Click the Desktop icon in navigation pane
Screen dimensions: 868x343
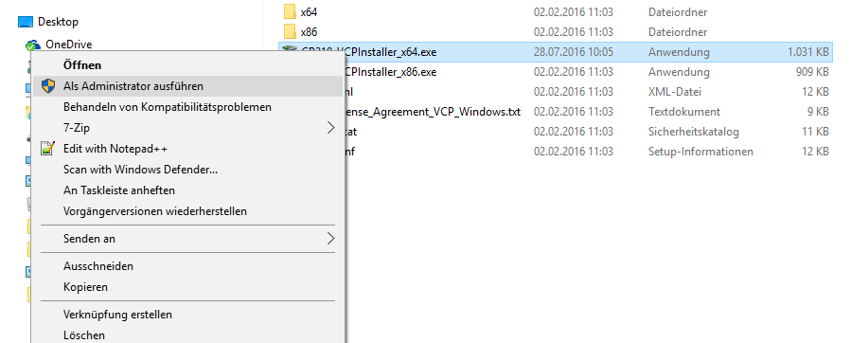(x=26, y=22)
